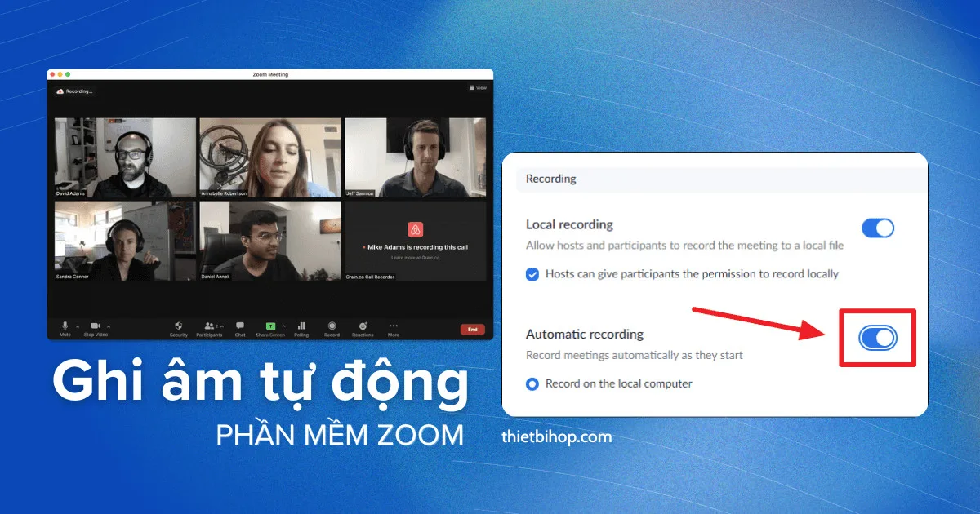Image resolution: width=980 pixels, height=514 pixels.
Task: Select Record on the local computer option
Action: tap(532, 383)
